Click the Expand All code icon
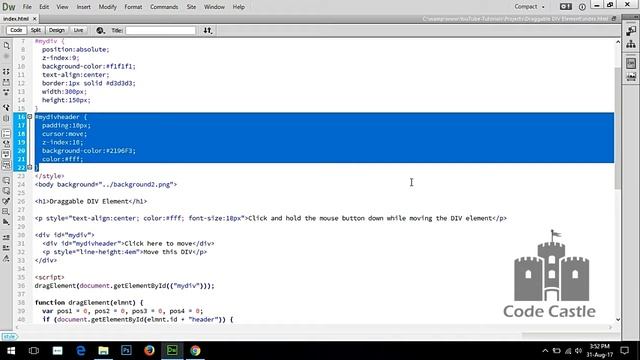Viewport: 640px width, 360px height. pyautogui.click(x=6, y=93)
